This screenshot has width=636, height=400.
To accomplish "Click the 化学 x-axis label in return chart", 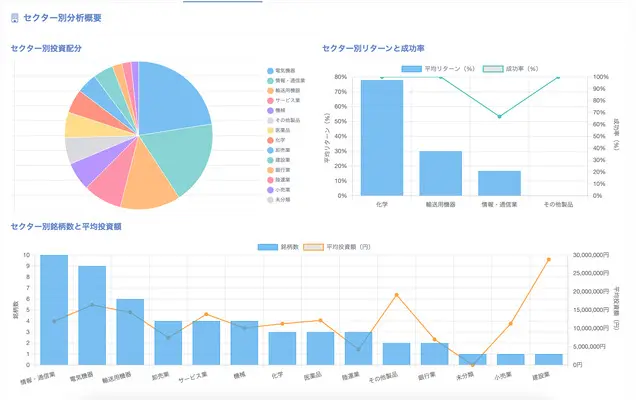I will click(x=382, y=204).
